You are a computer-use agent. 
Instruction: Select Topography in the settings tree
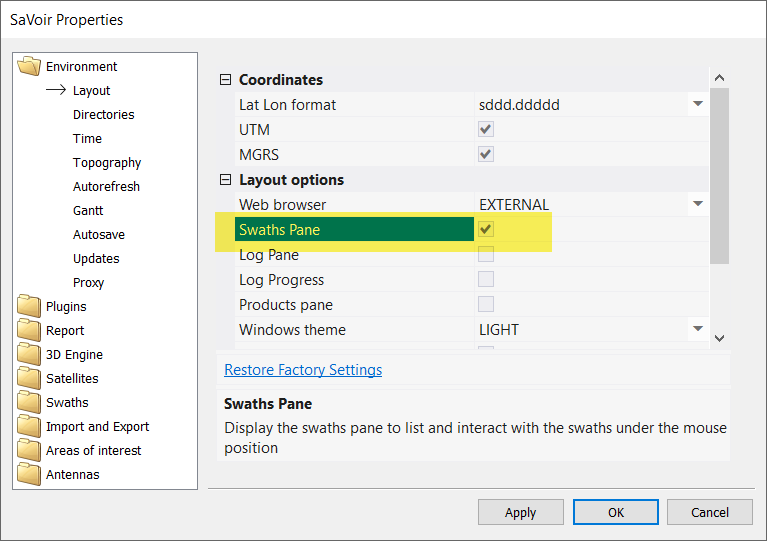(107, 163)
